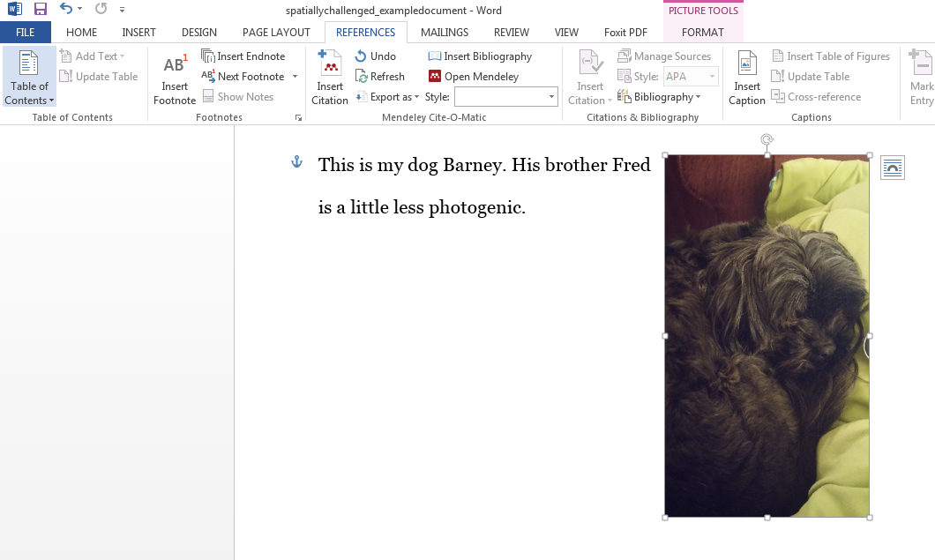Click Mark Entry for the index
Viewport: 935px width, 560px height.
pos(920,75)
